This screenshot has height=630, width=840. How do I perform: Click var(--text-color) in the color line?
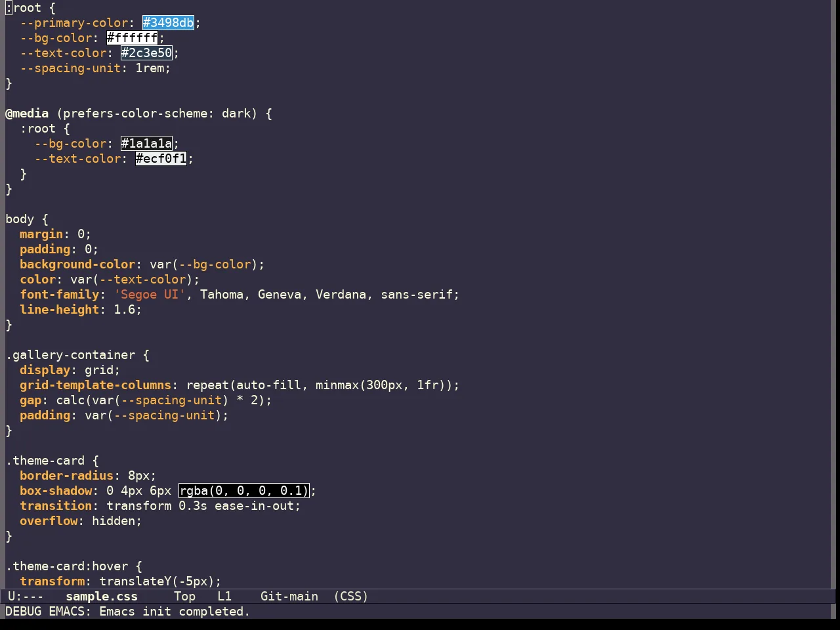click(132, 280)
